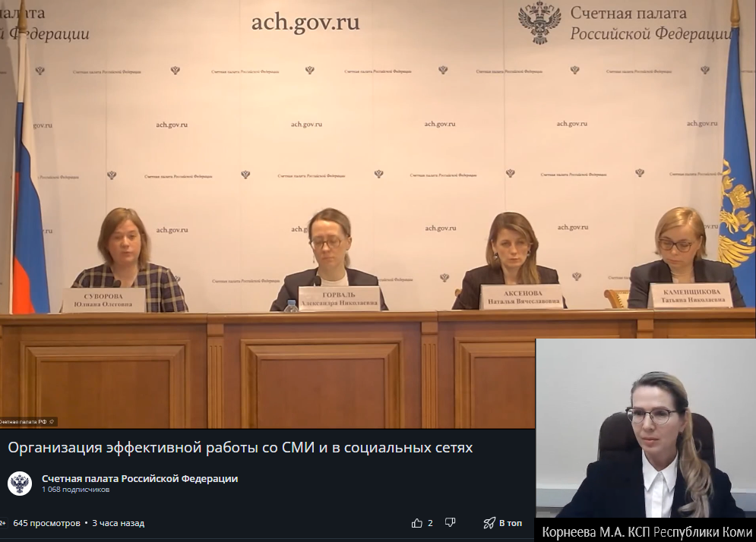This screenshot has width=756, height=542.
Task: Dislike the video with thumbs-down icon
Action: (x=451, y=523)
